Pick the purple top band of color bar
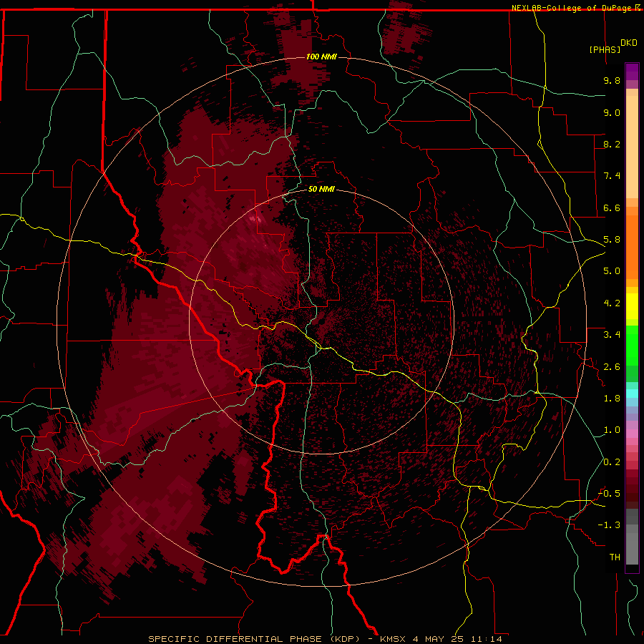Image resolution: width=644 pixels, height=644 pixels. [632, 72]
